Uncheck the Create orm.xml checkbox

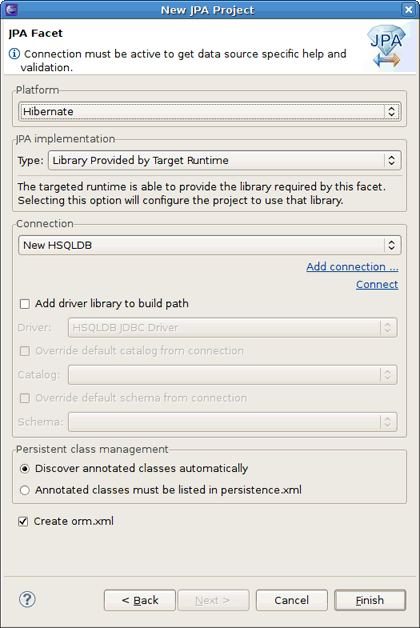[23, 521]
